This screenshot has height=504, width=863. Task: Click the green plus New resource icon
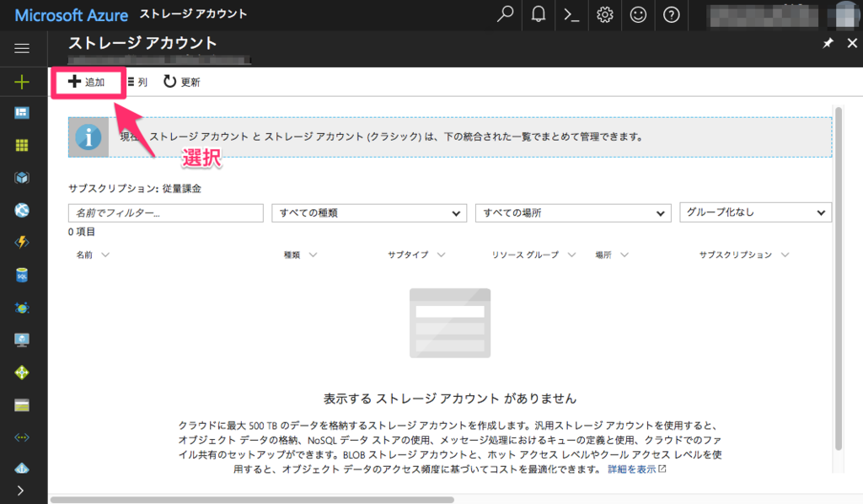click(x=22, y=82)
